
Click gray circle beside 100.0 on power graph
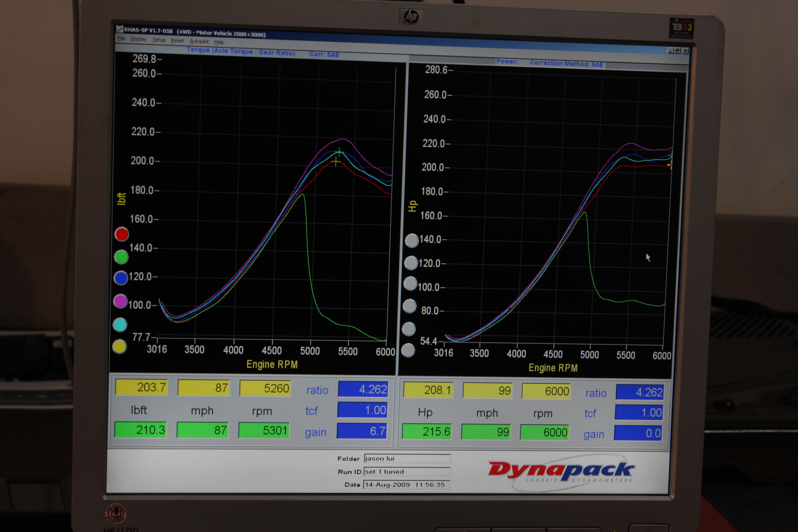(x=410, y=283)
